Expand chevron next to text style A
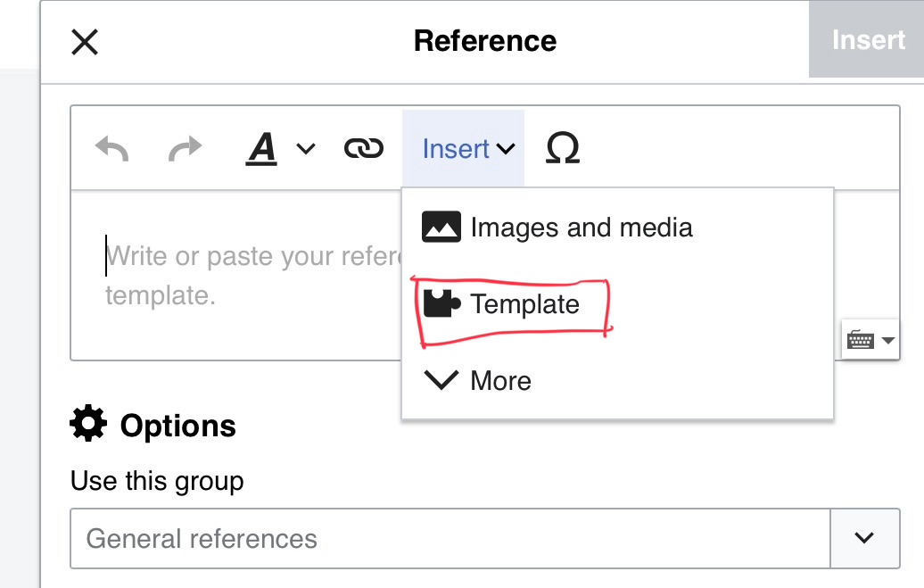 tap(305, 149)
